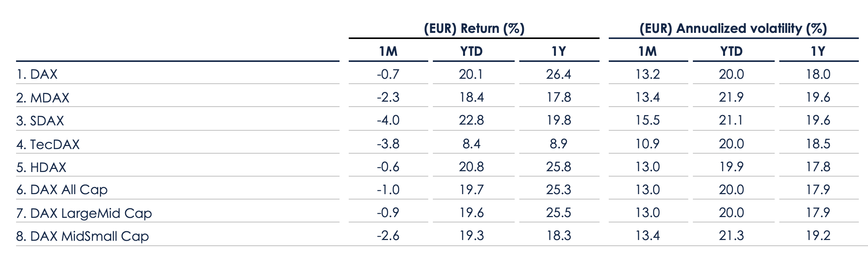Click the 1M column header under Return
The height and width of the screenshot is (253, 868).
[x=388, y=51]
